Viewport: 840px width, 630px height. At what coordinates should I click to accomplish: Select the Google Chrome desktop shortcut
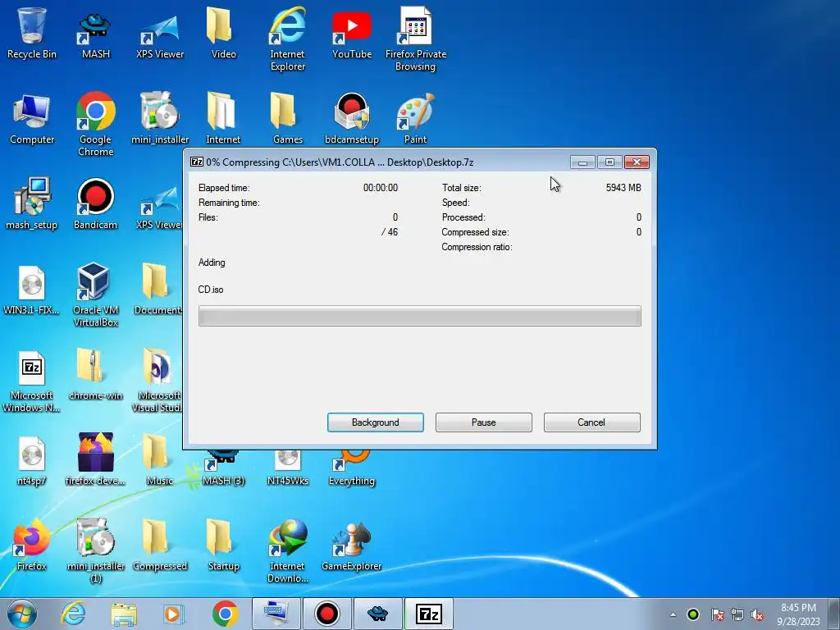(x=95, y=125)
